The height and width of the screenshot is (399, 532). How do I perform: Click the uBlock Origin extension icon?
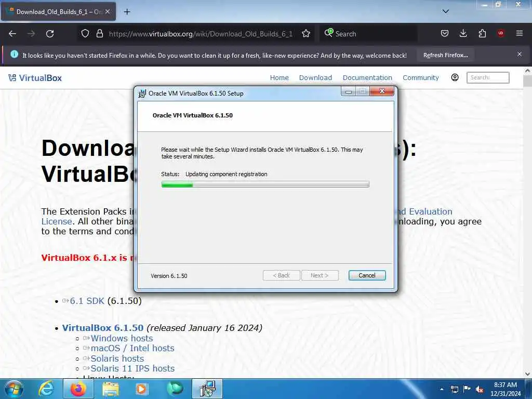tap(501, 34)
